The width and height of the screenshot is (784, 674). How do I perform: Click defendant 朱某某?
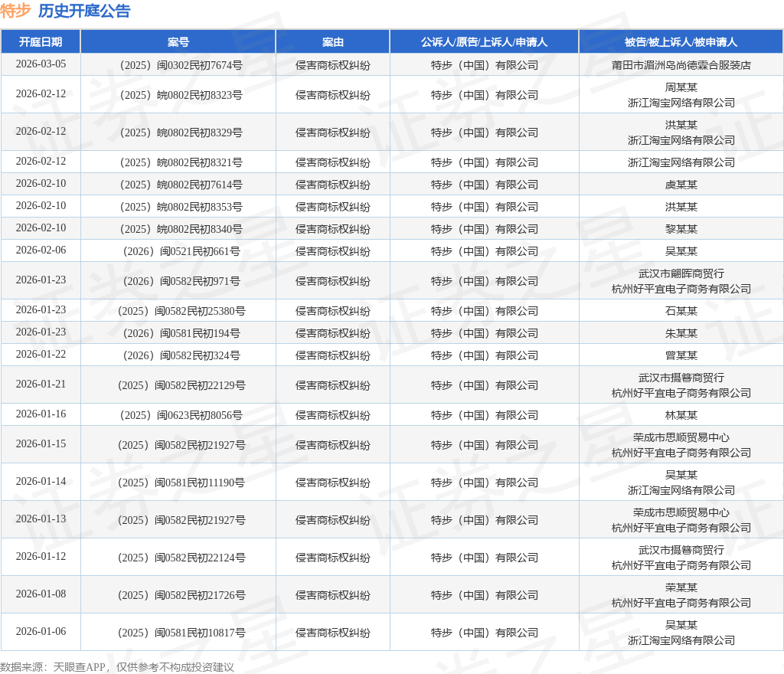(681, 333)
